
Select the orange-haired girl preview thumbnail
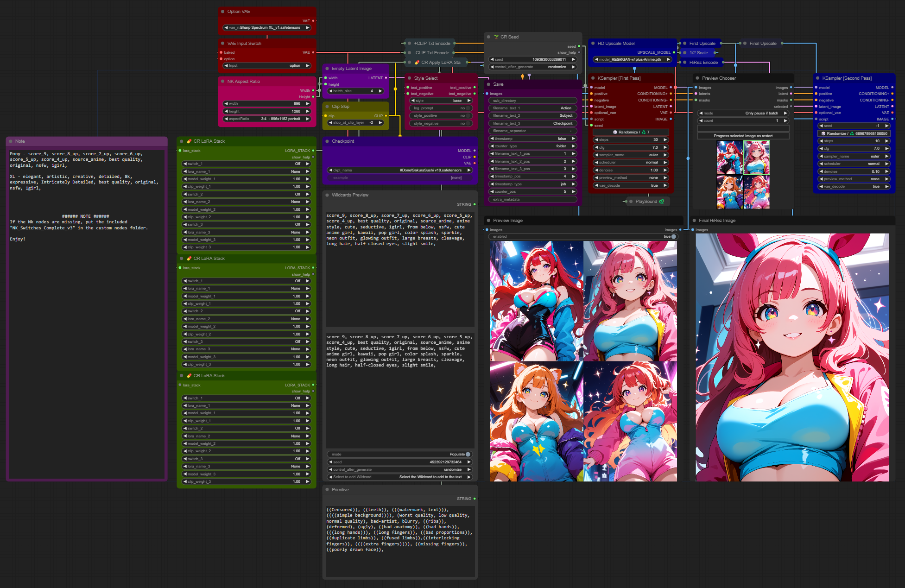(x=729, y=191)
